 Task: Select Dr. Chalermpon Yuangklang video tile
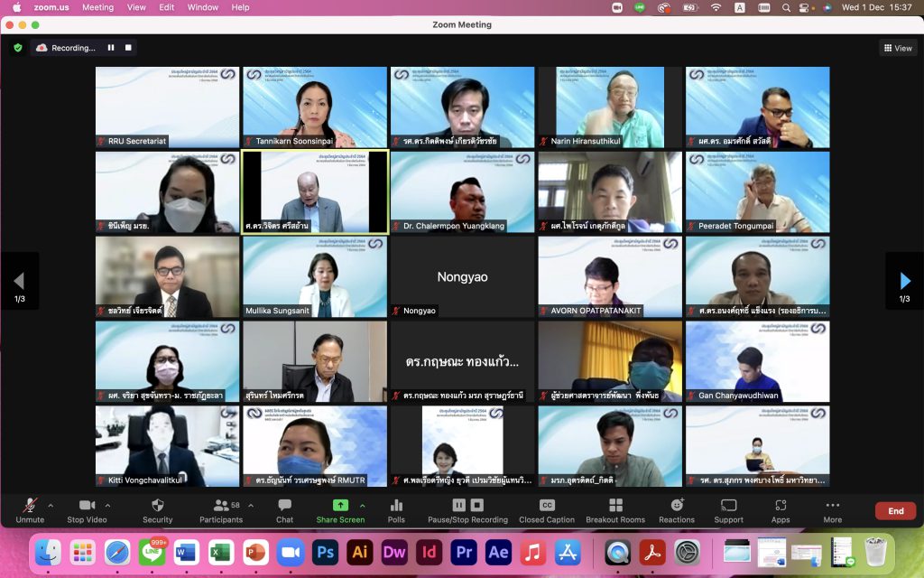463,191
